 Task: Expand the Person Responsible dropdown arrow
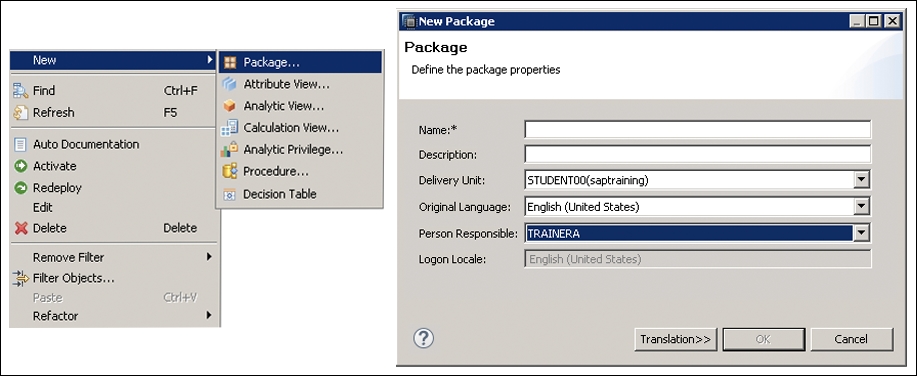coord(861,233)
